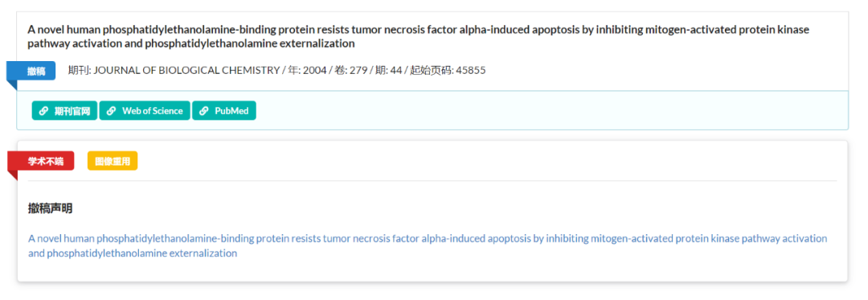The image size is (868, 300).
Task: Click the JOURNAL OF BIOLOGICAL CHEMISTRY journal name
Action: click(187, 70)
